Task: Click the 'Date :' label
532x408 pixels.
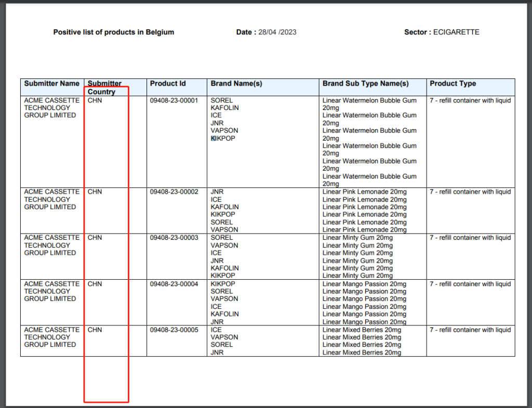Action: point(246,32)
